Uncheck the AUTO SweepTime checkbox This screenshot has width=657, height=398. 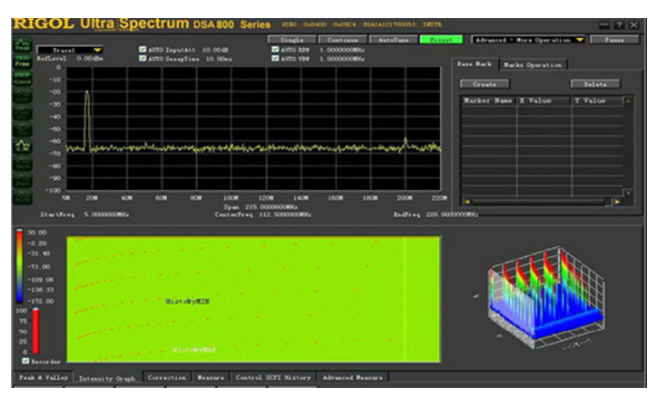pos(142,58)
